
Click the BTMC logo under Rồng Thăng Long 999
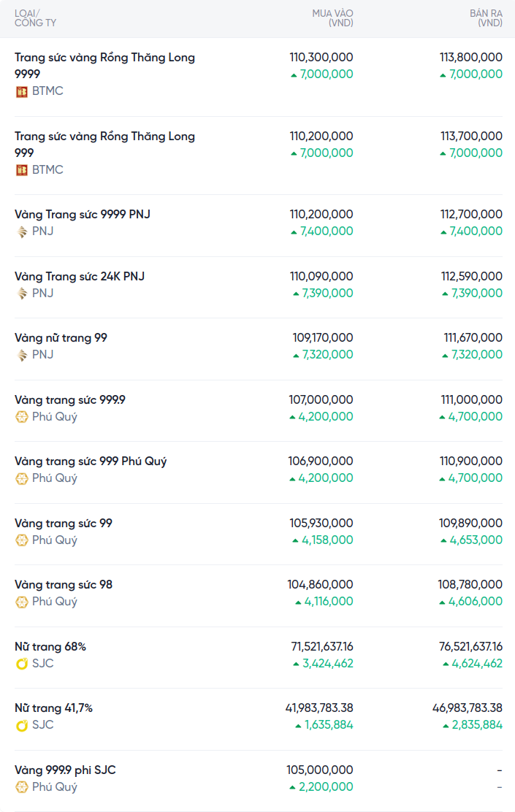pos(22,170)
